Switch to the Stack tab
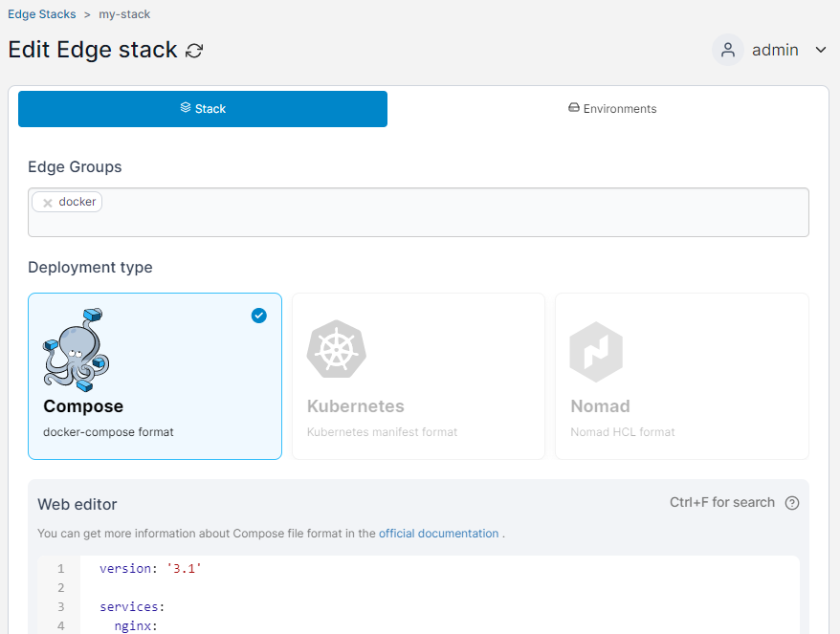The width and height of the screenshot is (840, 634). coord(203,109)
